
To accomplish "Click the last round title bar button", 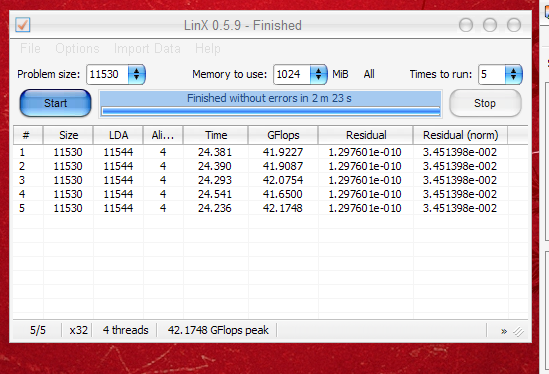I will [x=514, y=25].
